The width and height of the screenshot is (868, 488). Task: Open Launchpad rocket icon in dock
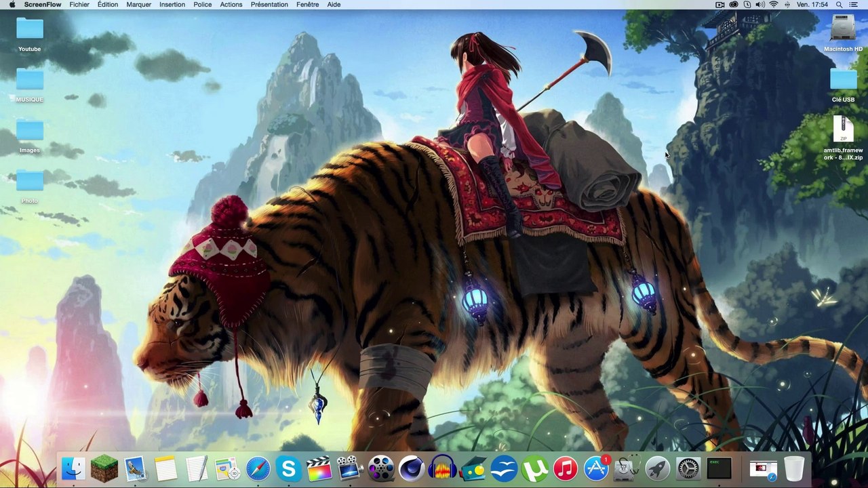658,468
